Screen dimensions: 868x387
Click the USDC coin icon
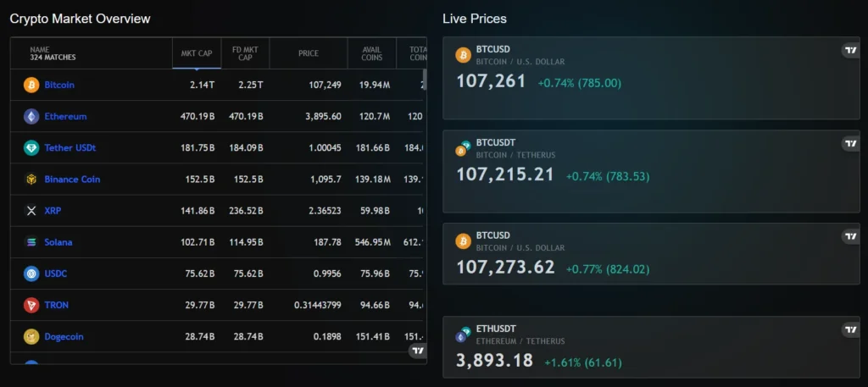click(x=31, y=274)
